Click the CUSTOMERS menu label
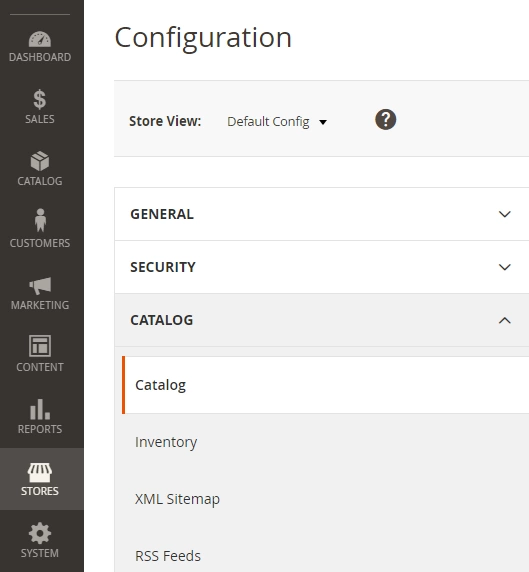 40,243
